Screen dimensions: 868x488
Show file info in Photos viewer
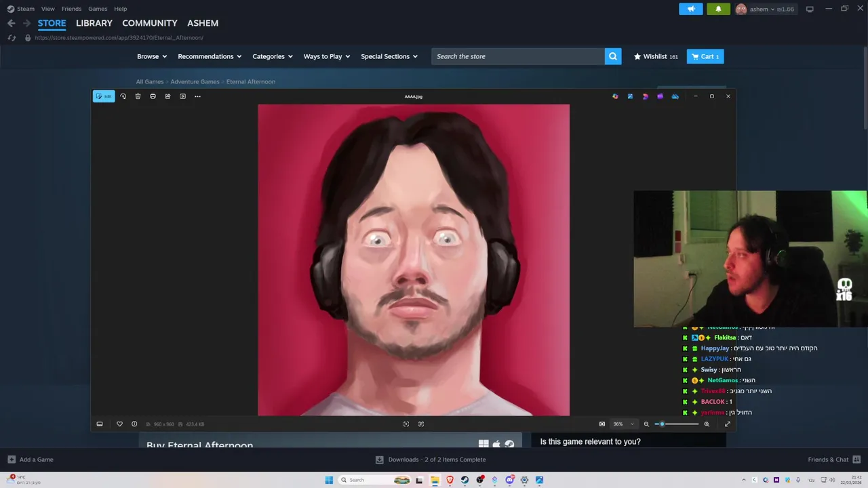pyautogui.click(x=134, y=424)
